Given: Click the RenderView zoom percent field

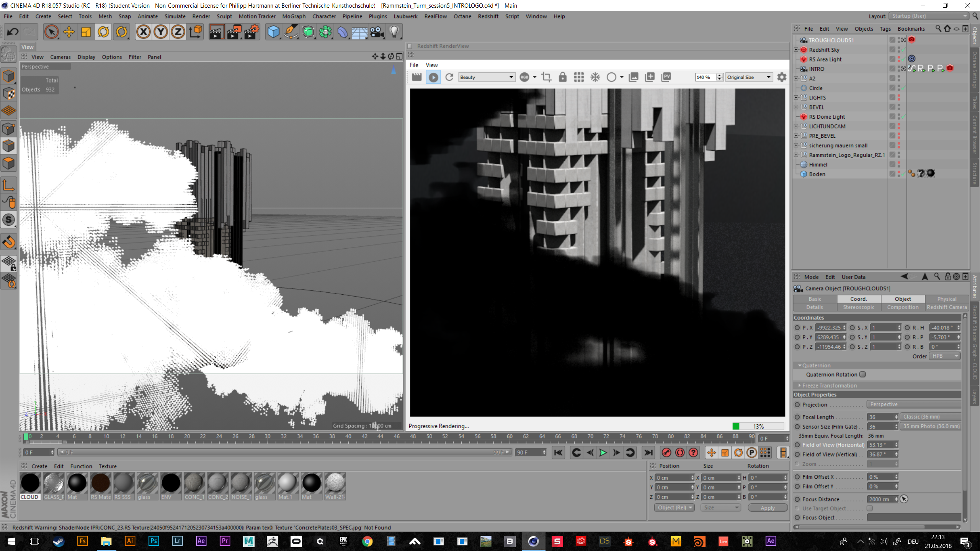Looking at the screenshot, I should tap(706, 77).
